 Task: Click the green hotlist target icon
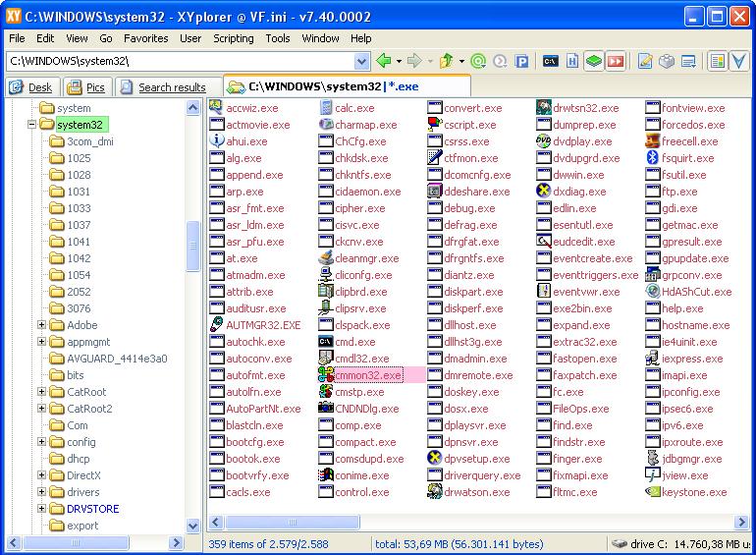(x=478, y=61)
